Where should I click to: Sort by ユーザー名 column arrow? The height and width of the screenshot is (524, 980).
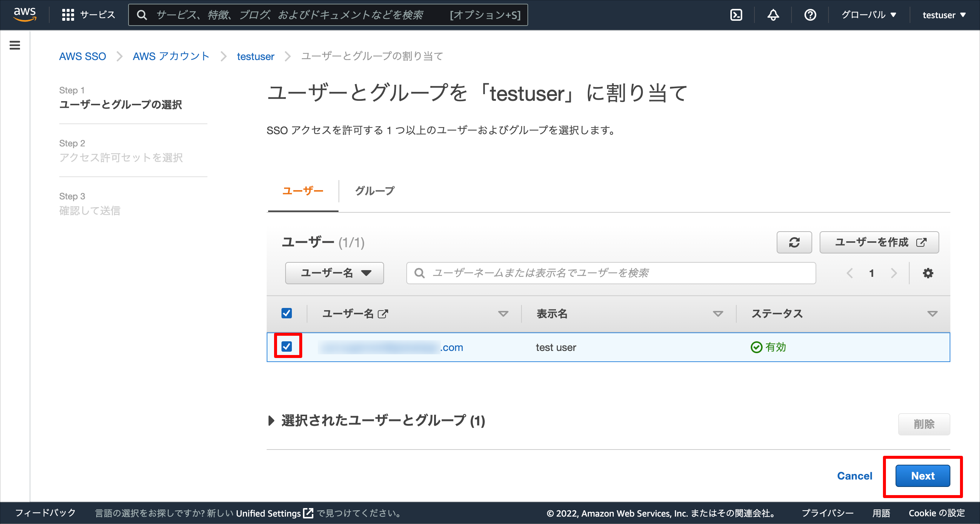(x=503, y=314)
